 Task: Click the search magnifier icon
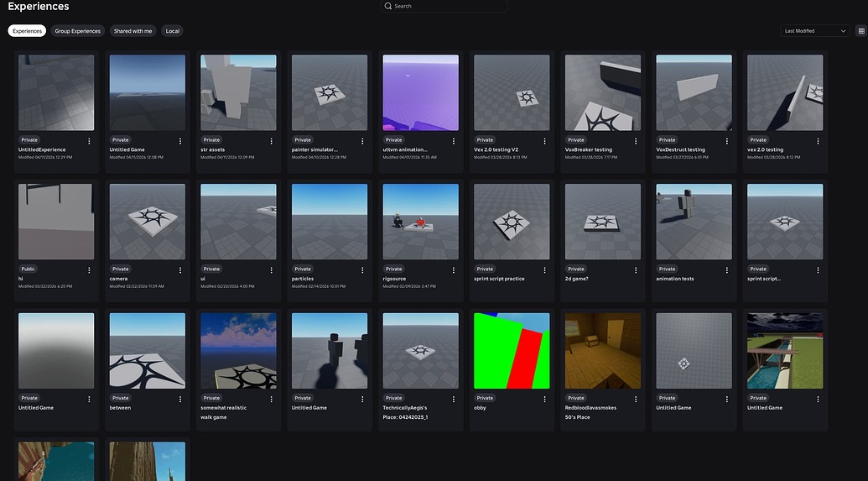pyautogui.click(x=388, y=6)
